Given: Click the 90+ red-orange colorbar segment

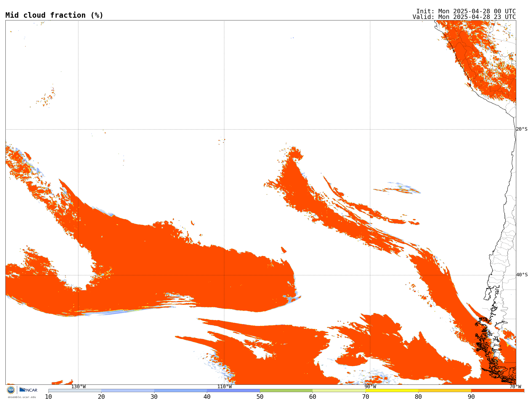Looking at the screenshot, I should tap(498, 391).
